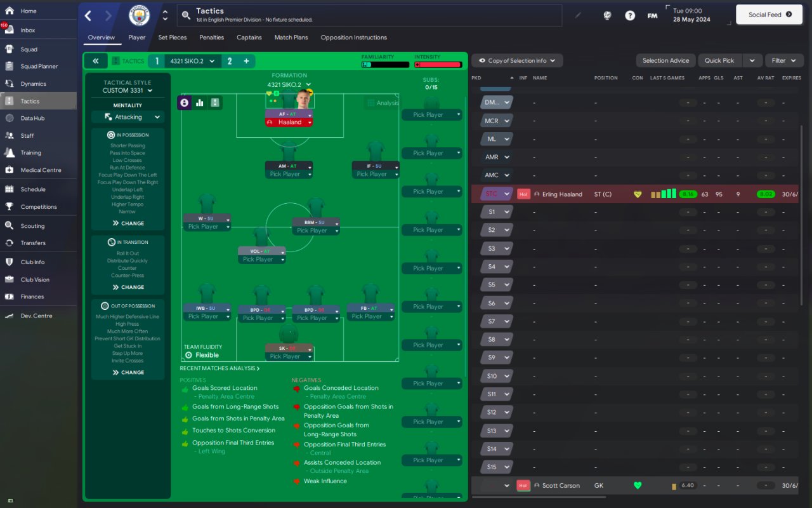This screenshot has height=508, width=812.
Task: Click the pencil edit icon in header
Action: (578, 15)
